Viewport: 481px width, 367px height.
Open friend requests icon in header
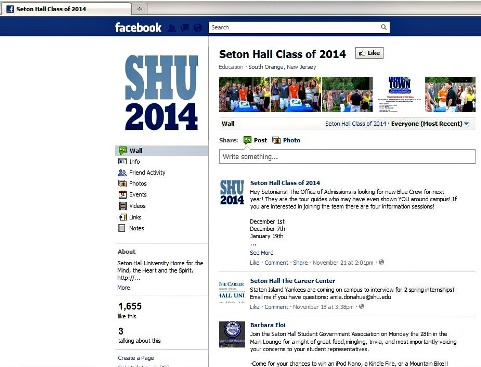pyautogui.click(x=172, y=28)
